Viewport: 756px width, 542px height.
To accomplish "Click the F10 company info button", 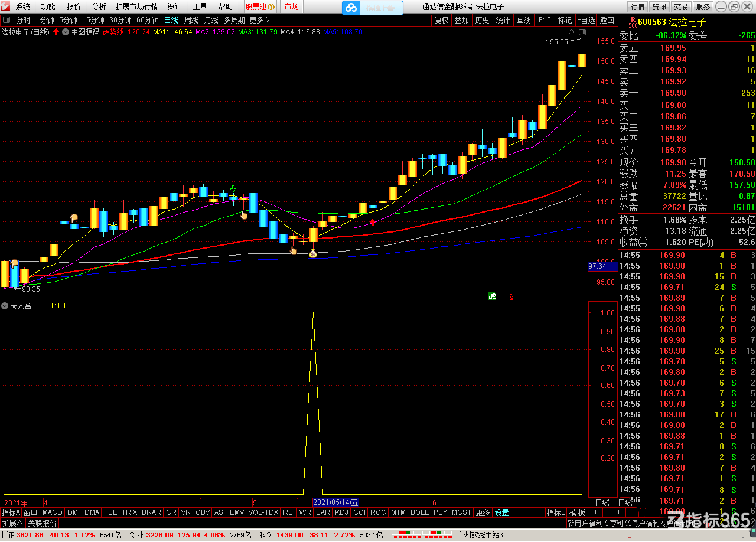I will click(545, 20).
